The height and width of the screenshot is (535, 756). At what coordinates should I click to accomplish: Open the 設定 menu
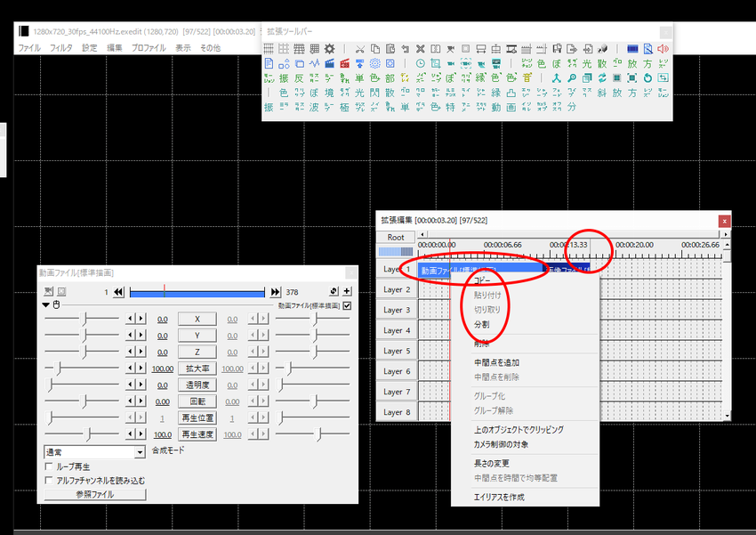(89, 48)
